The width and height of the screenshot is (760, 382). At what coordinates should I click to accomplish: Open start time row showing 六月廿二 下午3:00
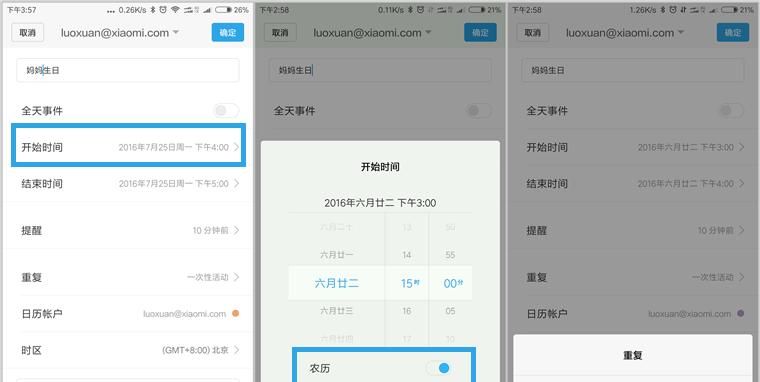click(x=634, y=147)
